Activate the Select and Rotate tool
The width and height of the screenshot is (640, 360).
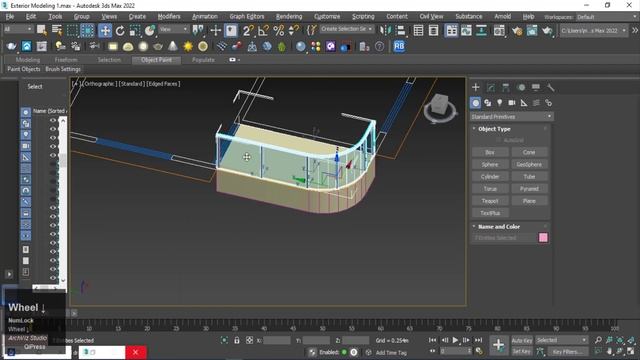[120, 30]
